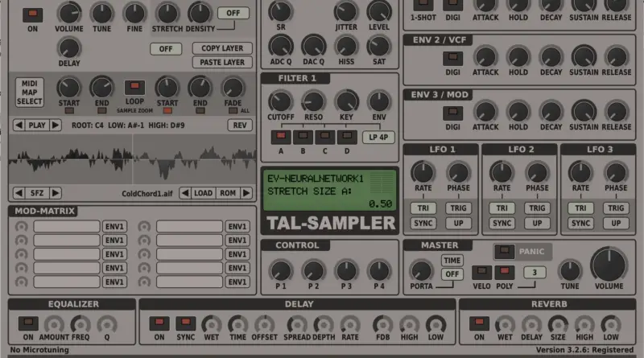The width and height of the screenshot is (644, 358).
Task: Click REV reverse button
Action: [240, 126]
